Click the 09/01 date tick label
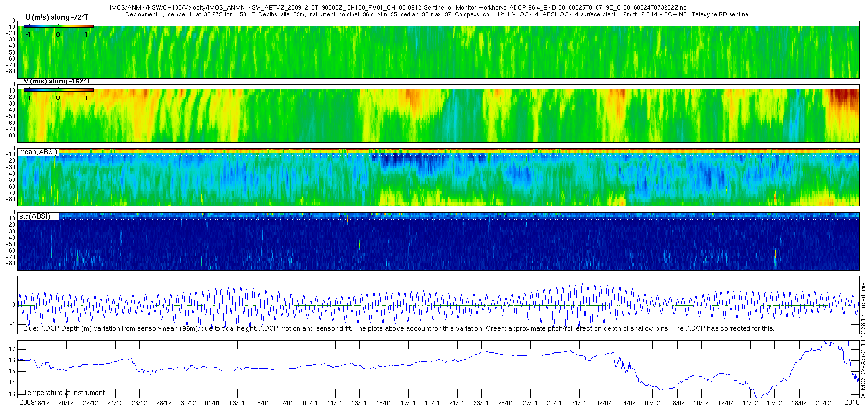 (x=311, y=403)
